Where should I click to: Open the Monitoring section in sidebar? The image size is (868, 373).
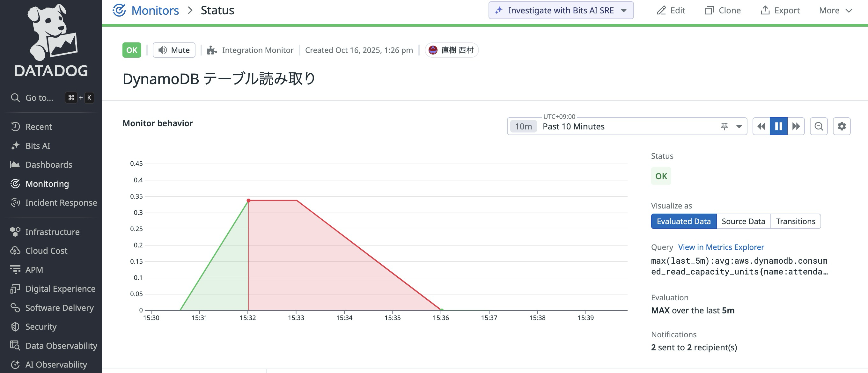[47, 184]
